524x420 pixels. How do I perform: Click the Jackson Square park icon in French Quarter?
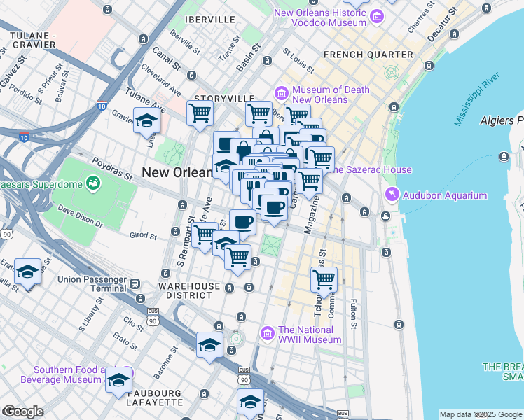point(392,72)
